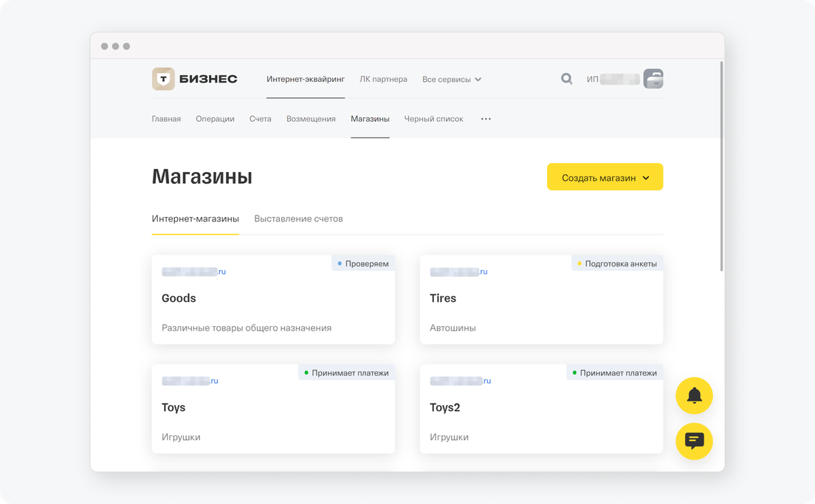Open the Возмещения section
The height and width of the screenshot is (504, 815).
(311, 119)
